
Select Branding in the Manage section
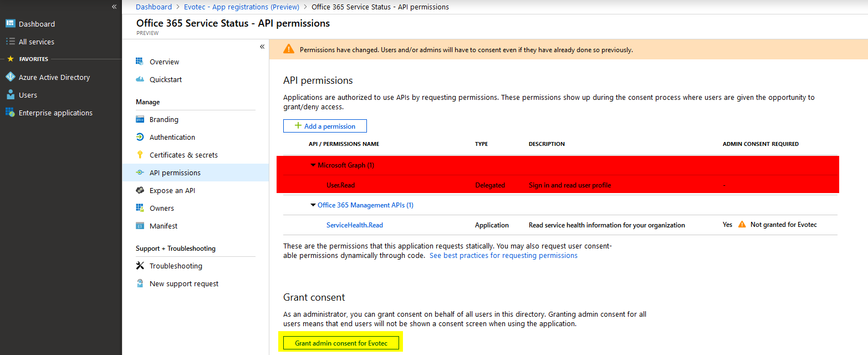164,119
